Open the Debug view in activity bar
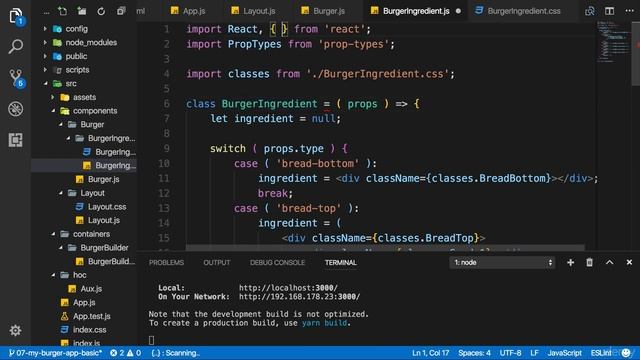640x360 pixels. [x=16, y=109]
